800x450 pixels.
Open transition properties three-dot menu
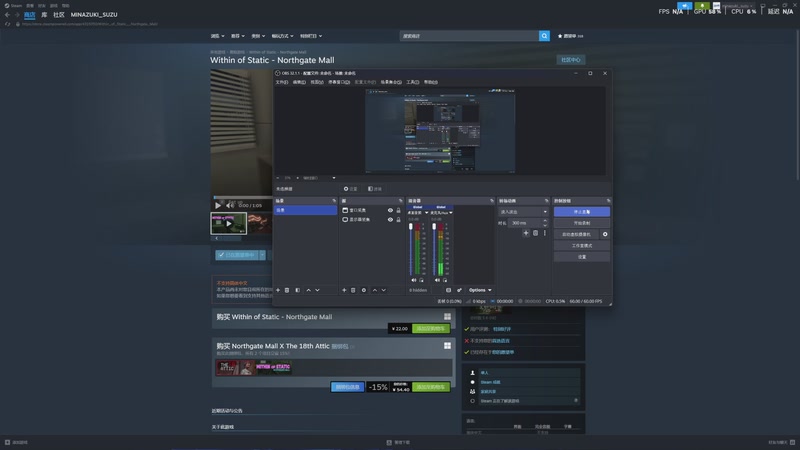pyautogui.click(x=544, y=233)
